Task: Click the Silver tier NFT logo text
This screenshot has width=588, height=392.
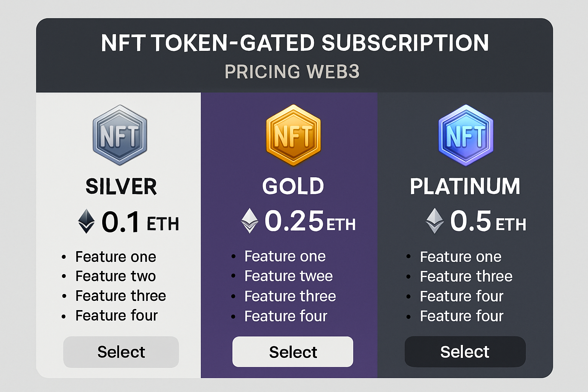Action: 120,136
